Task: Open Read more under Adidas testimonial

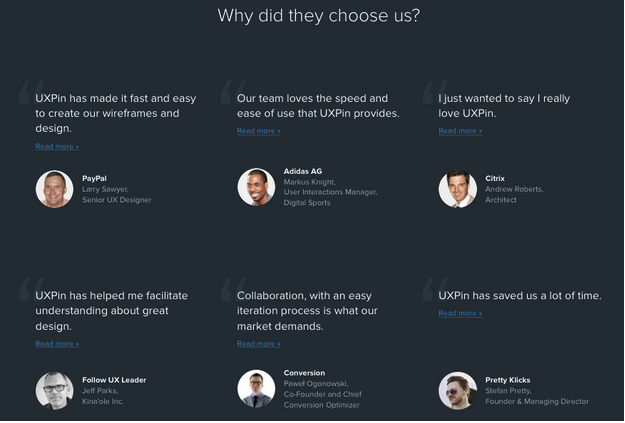Action: pos(259,131)
